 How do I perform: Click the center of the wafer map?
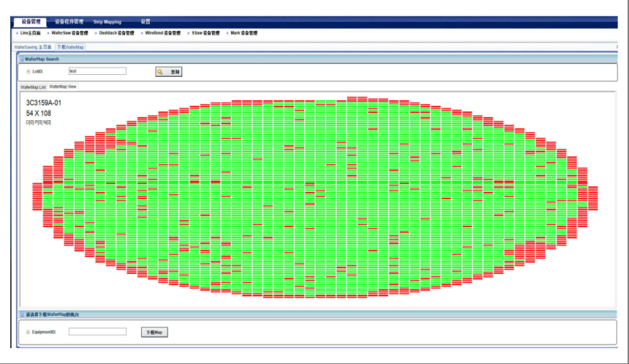point(315,197)
